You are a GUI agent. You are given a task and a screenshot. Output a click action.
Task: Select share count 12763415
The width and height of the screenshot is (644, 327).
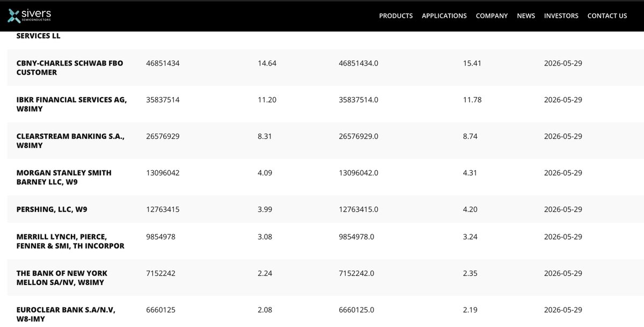[163, 209]
